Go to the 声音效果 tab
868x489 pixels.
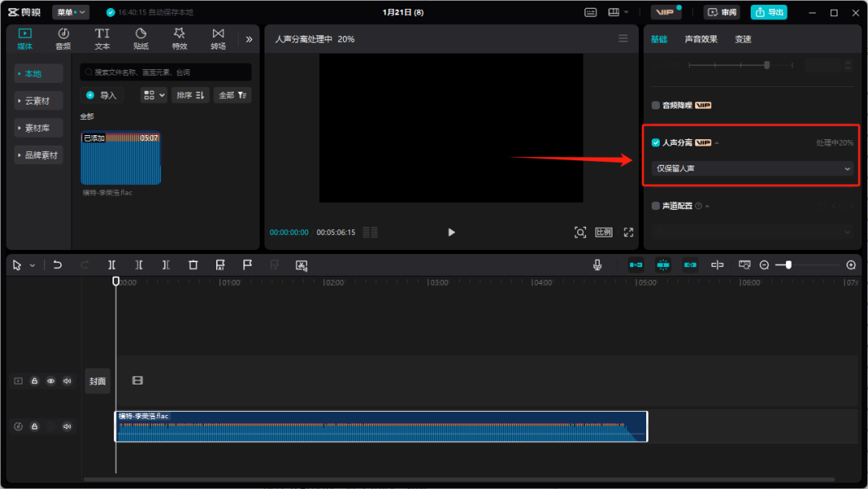point(701,39)
